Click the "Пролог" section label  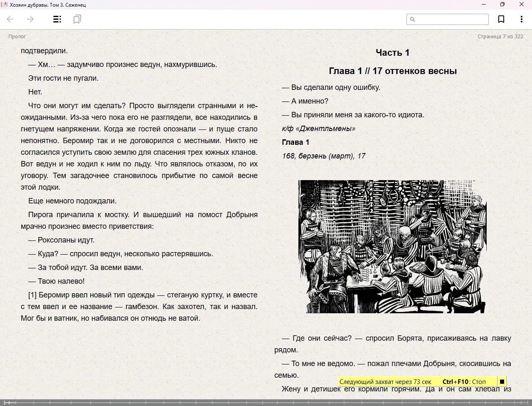(x=17, y=36)
